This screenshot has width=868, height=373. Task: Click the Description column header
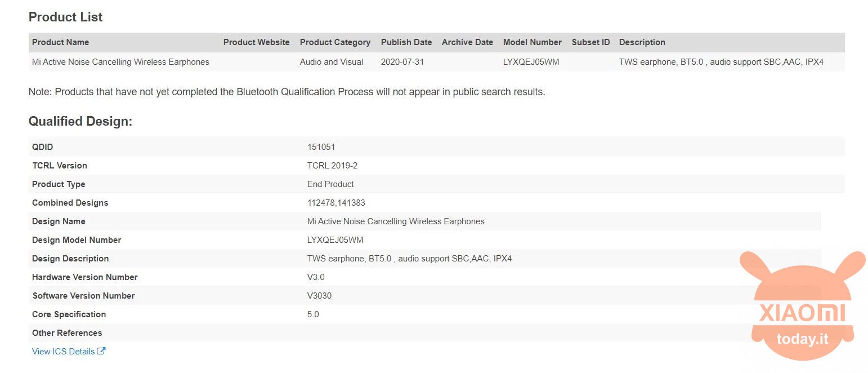click(642, 42)
